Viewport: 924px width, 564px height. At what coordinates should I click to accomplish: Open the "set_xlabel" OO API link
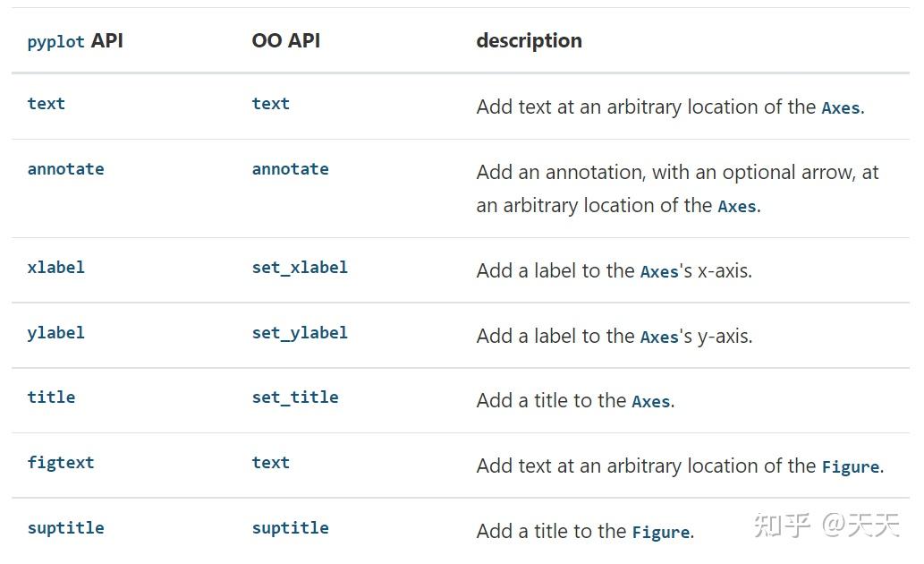coord(300,267)
